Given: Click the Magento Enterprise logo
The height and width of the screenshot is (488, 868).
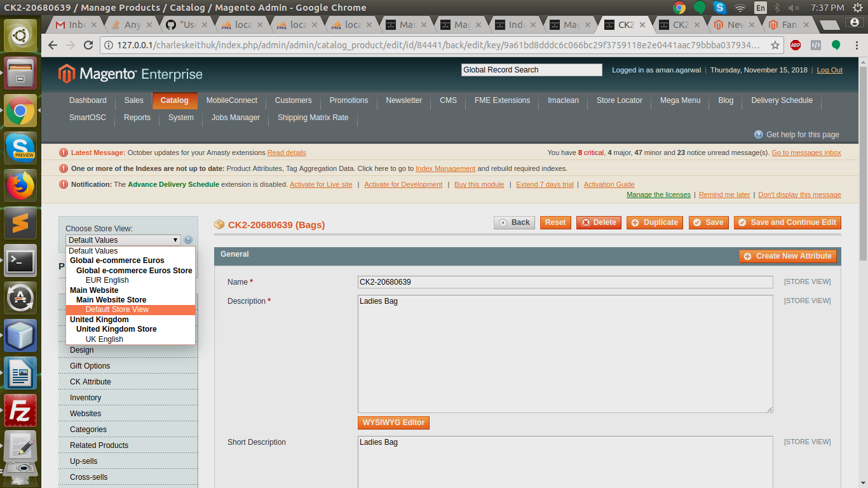Looking at the screenshot, I should pos(126,74).
